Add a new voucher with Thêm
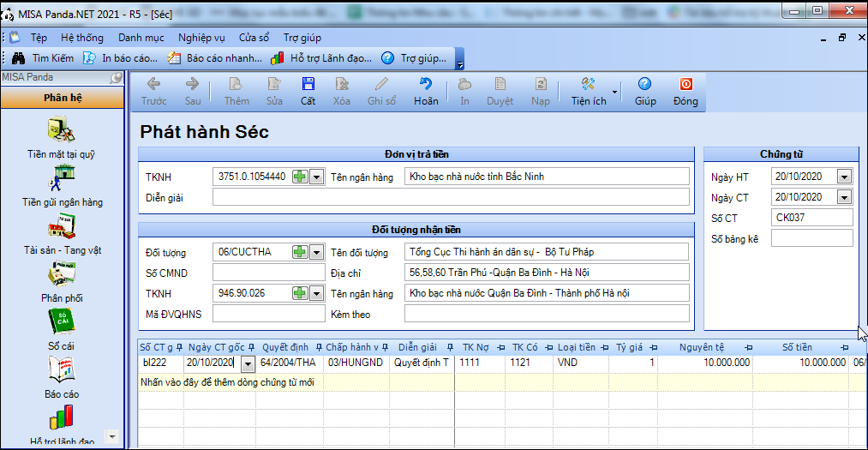This screenshot has width=868, height=450. tap(236, 92)
